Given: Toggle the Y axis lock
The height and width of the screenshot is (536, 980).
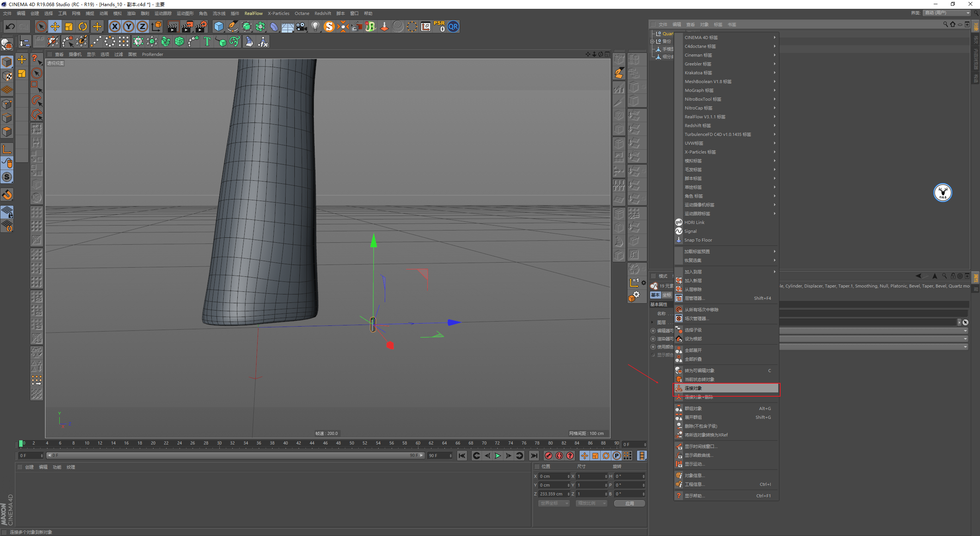Looking at the screenshot, I should [129, 27].
